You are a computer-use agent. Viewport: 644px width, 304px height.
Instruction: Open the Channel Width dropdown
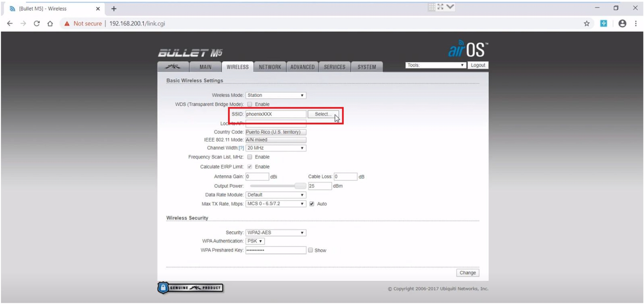coord(276,148)
